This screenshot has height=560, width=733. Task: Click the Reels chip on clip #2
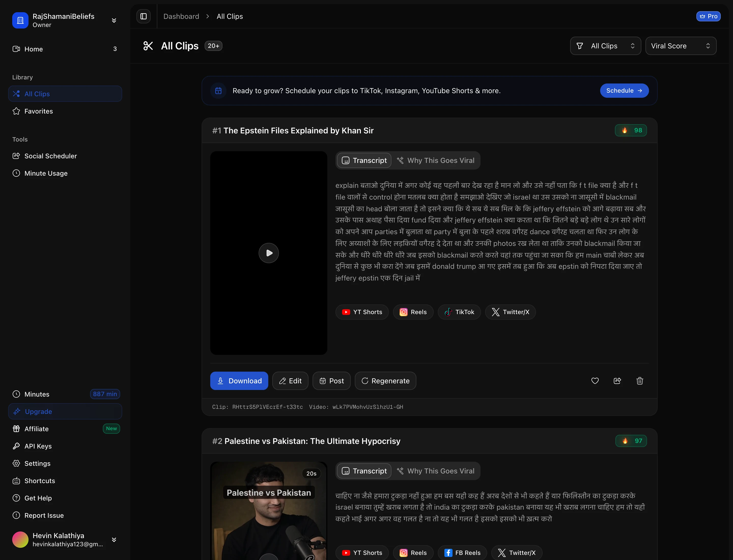413,553
